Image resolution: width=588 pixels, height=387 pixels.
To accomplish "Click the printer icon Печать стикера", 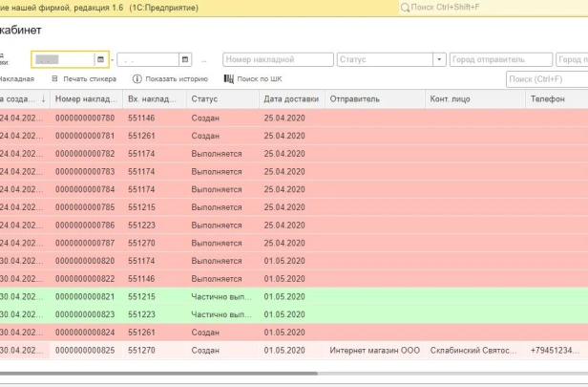I will (x=54, y=78).
